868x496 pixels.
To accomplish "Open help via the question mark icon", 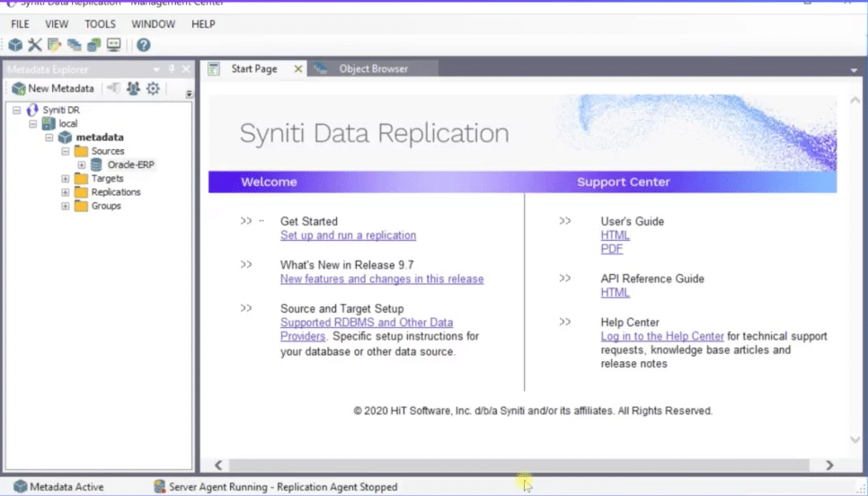I will (144, 45).
